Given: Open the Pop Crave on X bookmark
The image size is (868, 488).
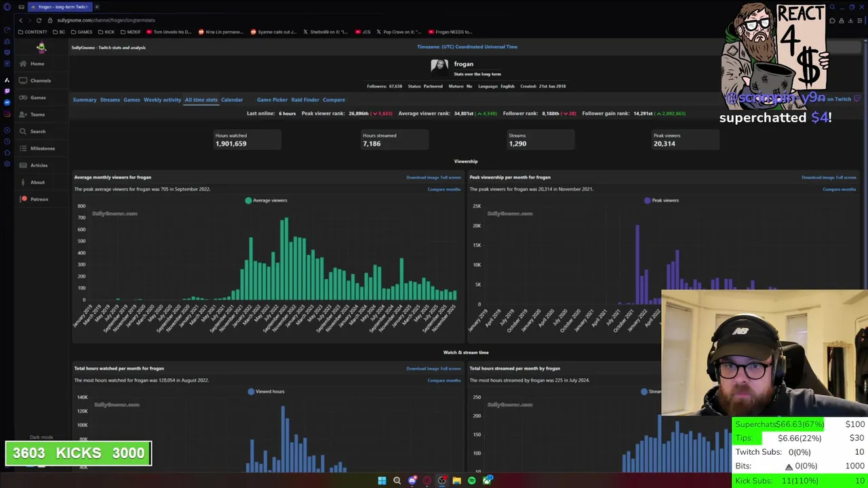Looking at the screenshot, I should [399, 32].
